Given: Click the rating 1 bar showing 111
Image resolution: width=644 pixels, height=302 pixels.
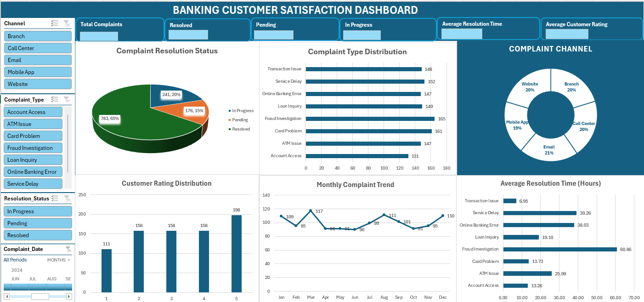Looking at the screenshot, I should 107,271.
